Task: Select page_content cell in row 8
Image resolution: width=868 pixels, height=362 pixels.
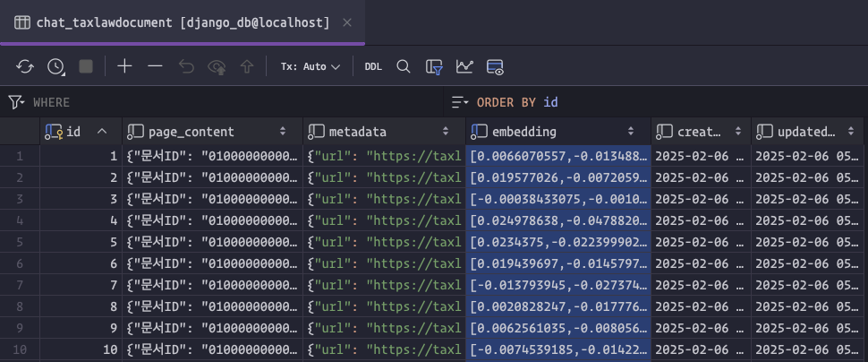Action: tap(213, 306)
